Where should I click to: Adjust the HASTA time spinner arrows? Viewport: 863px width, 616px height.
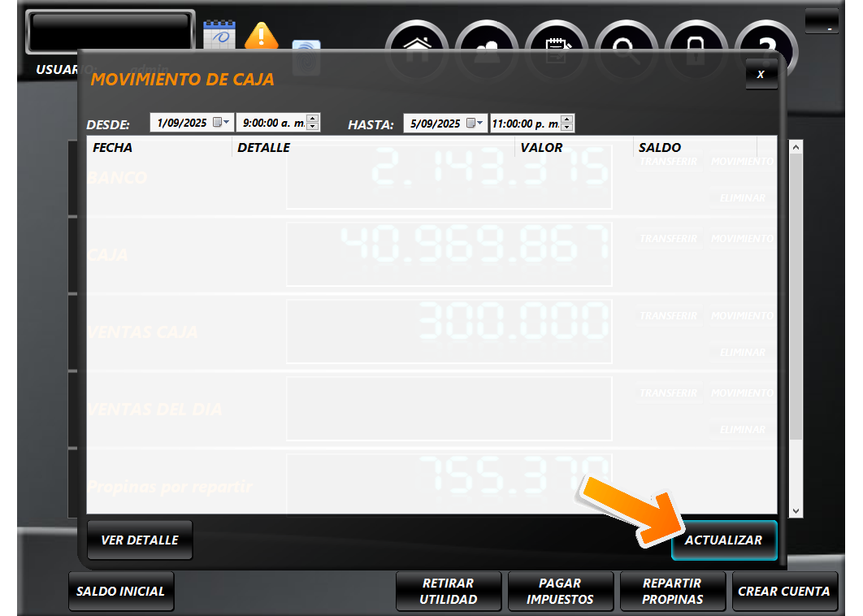[x=567, y=124]
